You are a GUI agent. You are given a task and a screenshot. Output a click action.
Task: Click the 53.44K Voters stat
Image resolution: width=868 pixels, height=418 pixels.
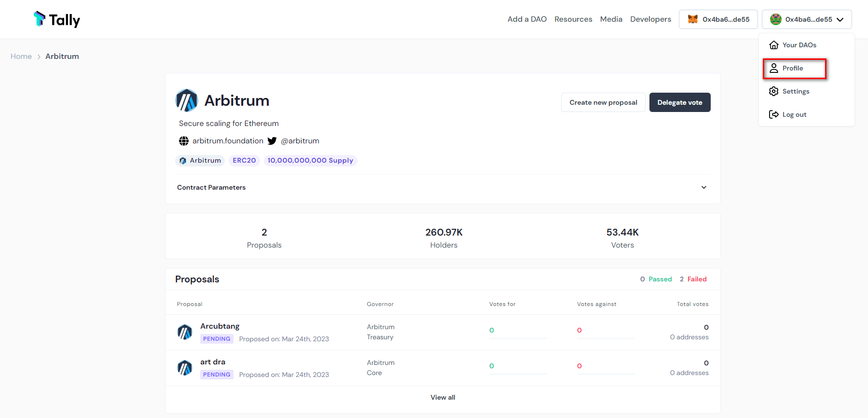(622, 238)
